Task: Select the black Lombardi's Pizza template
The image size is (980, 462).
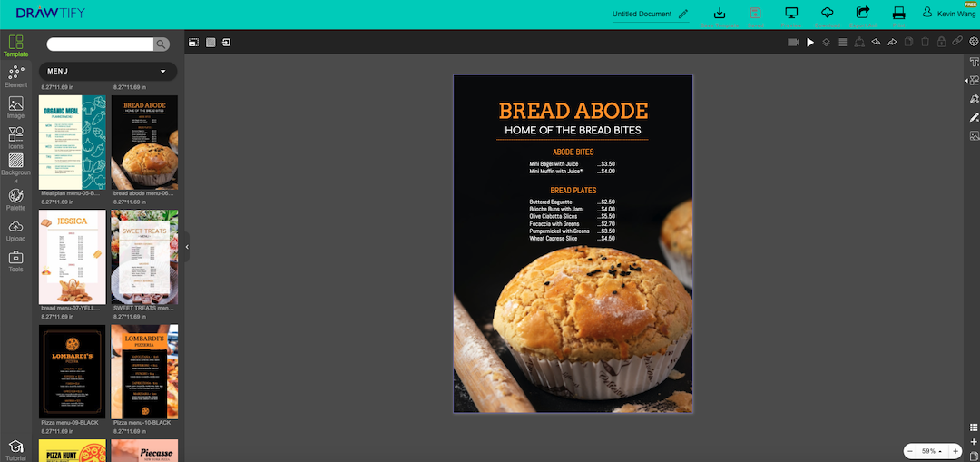Action: coord(73,371)
